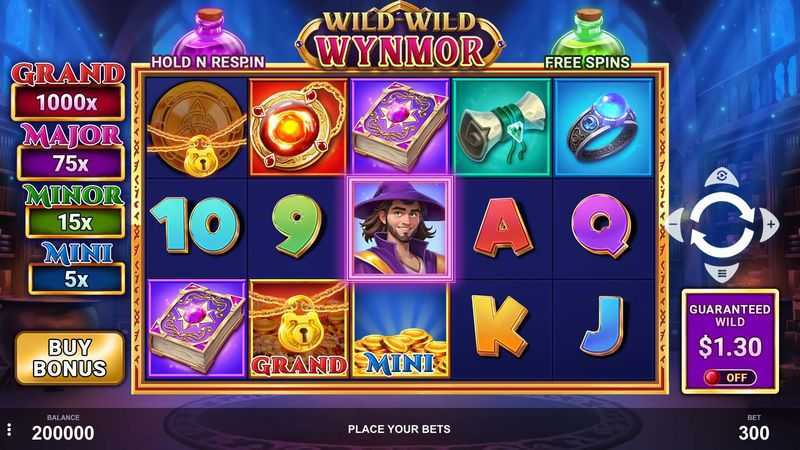Open the menu below the spin button

point(721,273)
